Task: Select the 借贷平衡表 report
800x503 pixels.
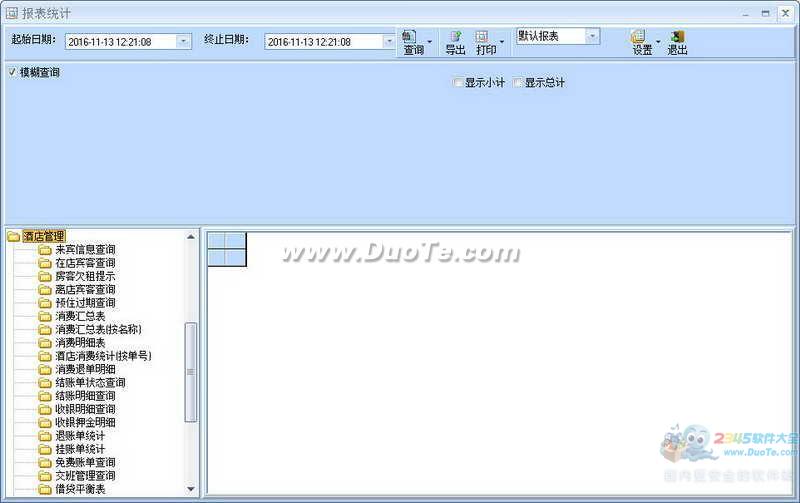Action: coord(80,489)
